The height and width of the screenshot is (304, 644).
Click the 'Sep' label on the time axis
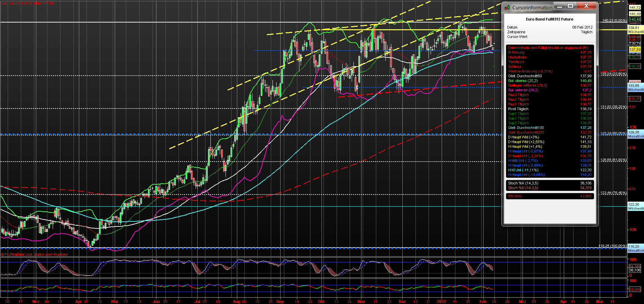[280, 301]
